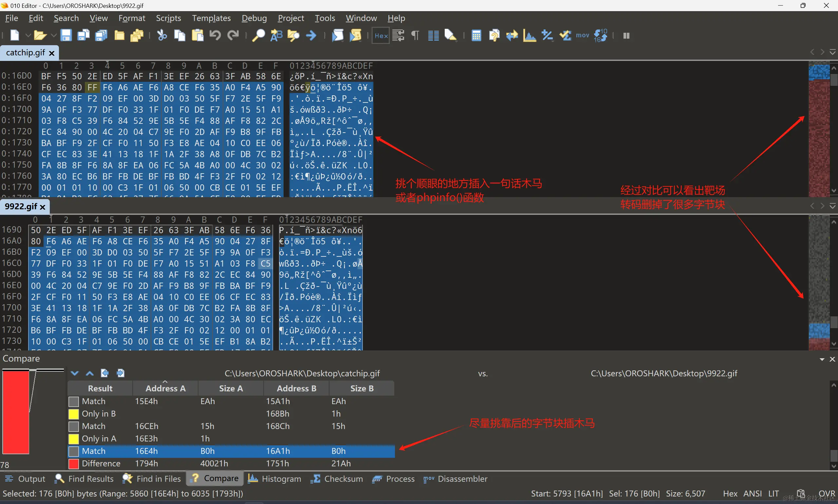Click the Paste clipboard icon

[x=197, y=35]
